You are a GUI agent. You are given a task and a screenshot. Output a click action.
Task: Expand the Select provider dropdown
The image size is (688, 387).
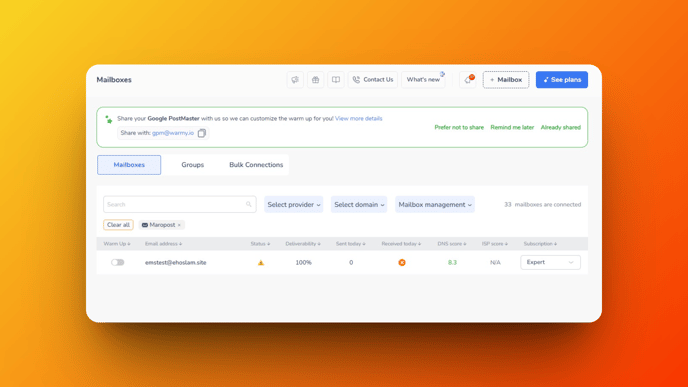point(294,204)
